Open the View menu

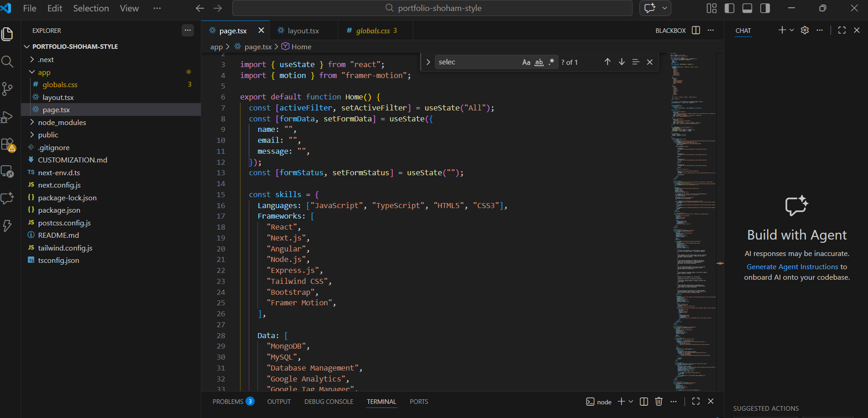(129, 8)
